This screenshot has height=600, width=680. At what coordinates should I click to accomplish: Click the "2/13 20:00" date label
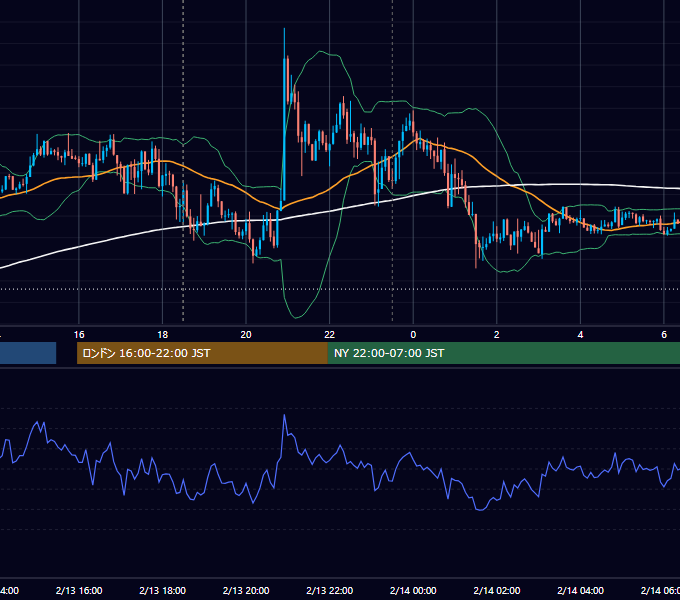click(246, 590)
